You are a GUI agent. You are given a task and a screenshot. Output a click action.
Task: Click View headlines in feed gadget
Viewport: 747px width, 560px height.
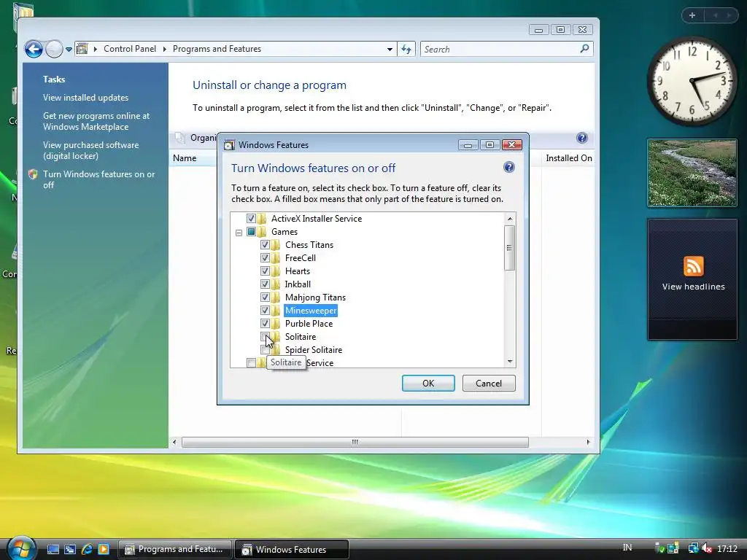coord(693,287)
